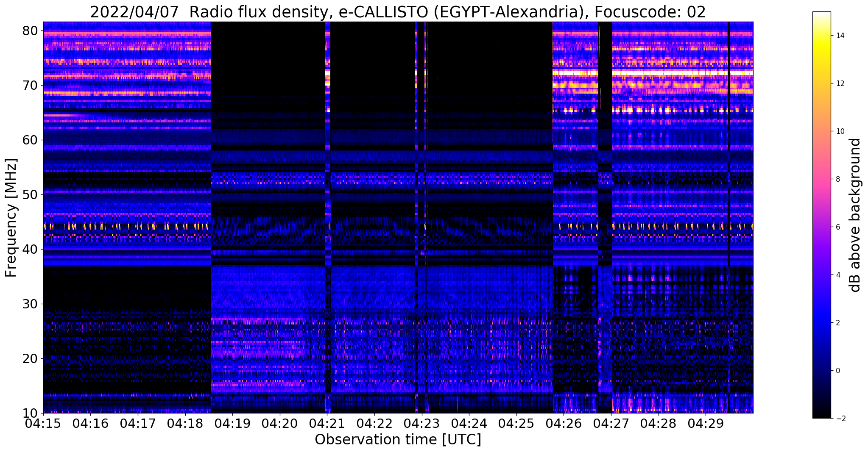Click the 04:27 time tick label

click(611, 423)
